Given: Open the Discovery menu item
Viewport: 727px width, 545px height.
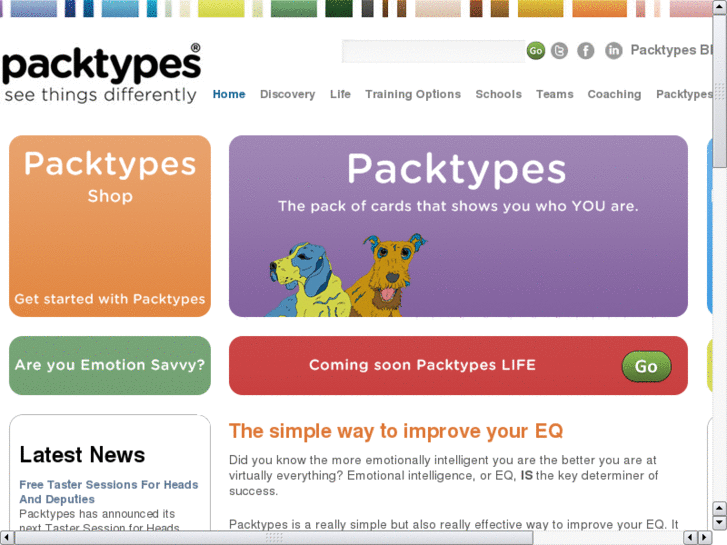Looking at the screenshot, I should pyautogui.click(x=287, y=94).
